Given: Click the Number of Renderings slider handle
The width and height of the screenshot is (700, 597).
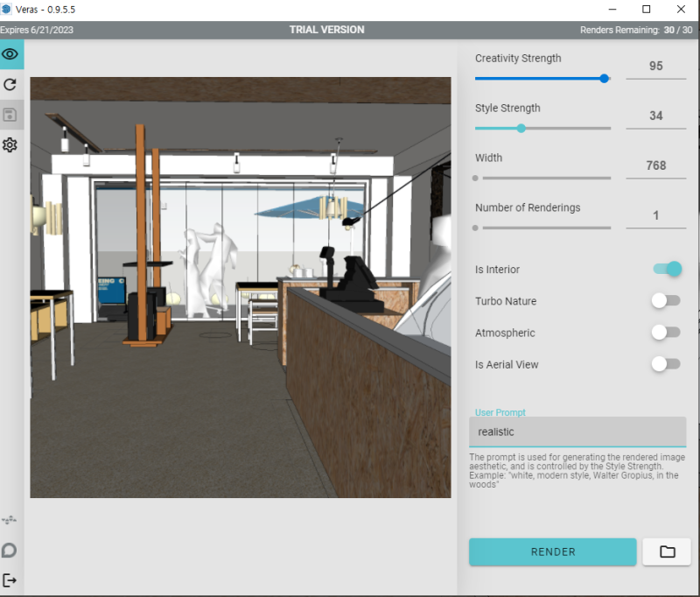Looking at the screenshot, I should (x=475, y=228).
